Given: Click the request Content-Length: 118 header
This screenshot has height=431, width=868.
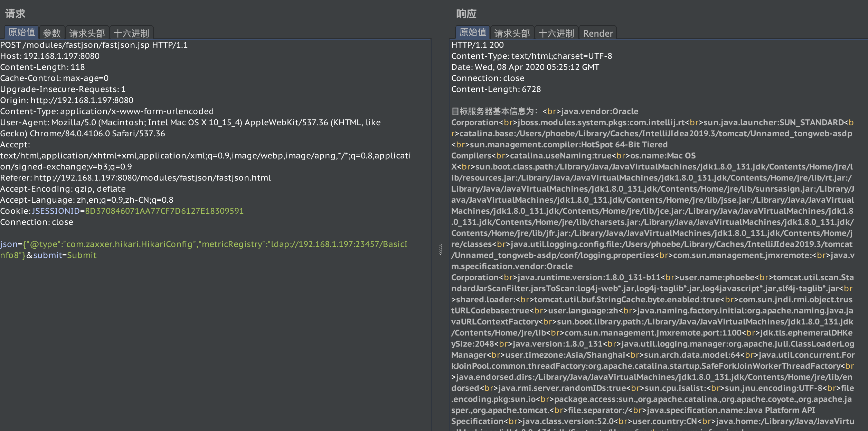Looking at the screenshot, I should click(x=42, y=67).
